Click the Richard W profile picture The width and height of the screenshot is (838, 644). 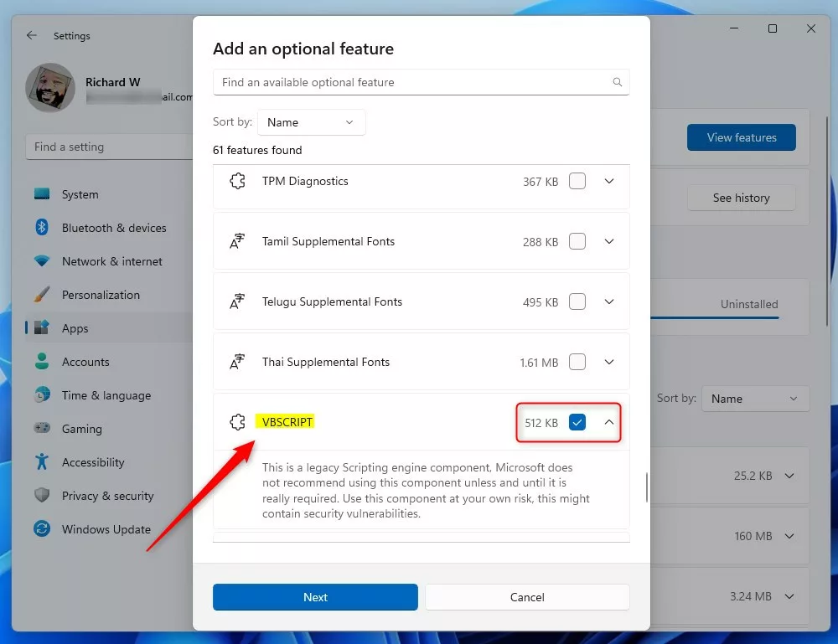(50, 88)
